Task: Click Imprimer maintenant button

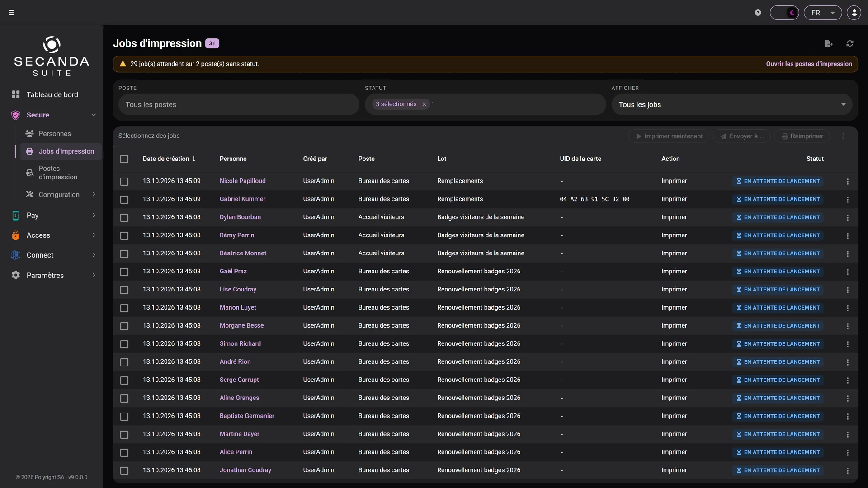Action: [x=669, y=136]
